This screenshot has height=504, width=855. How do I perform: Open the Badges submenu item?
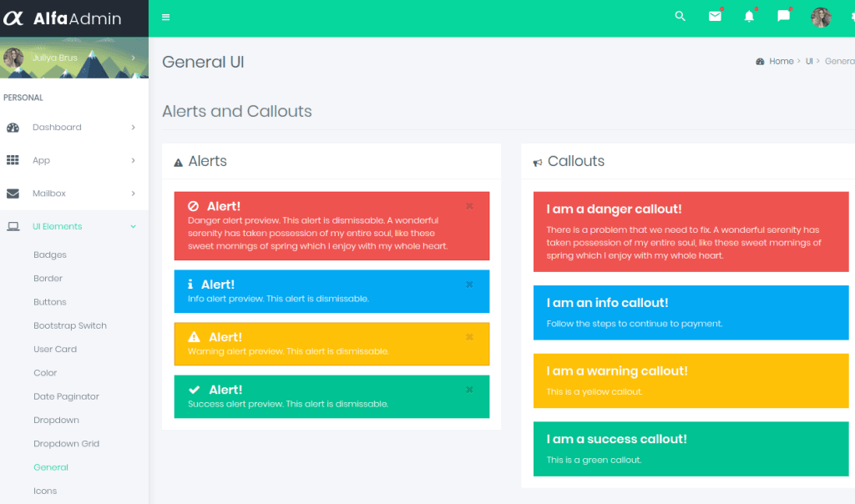pos(49,255)
